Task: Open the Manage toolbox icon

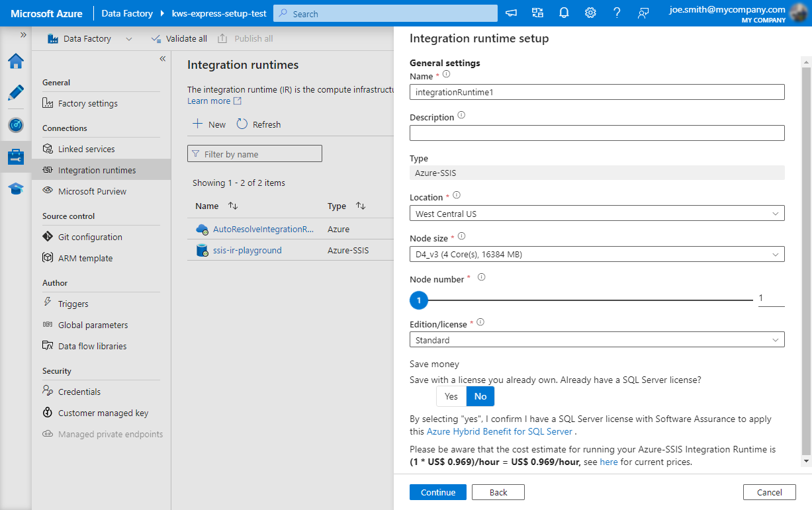Action: pos(16,157)
